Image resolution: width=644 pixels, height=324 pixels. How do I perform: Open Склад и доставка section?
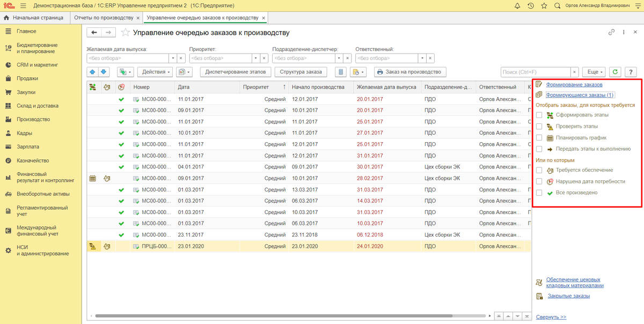coord(37,106)
